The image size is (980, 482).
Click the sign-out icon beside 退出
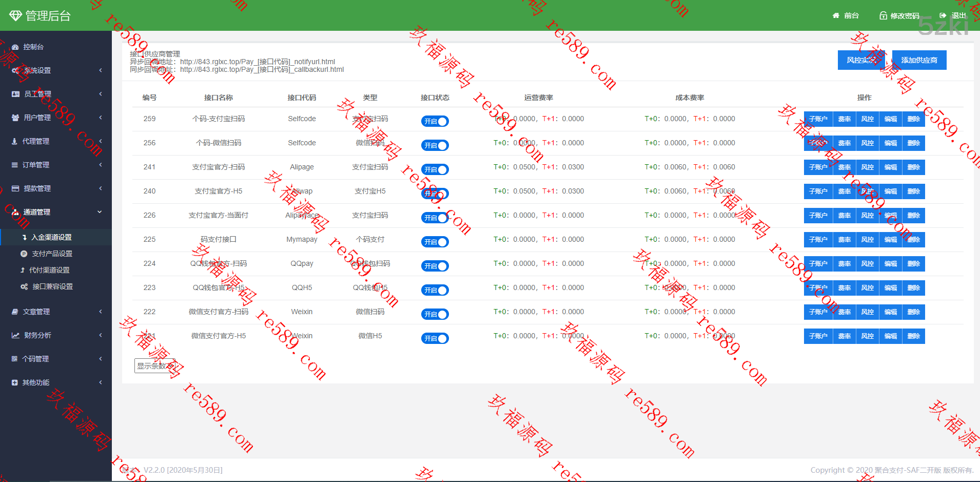click(x=943, y=16)
